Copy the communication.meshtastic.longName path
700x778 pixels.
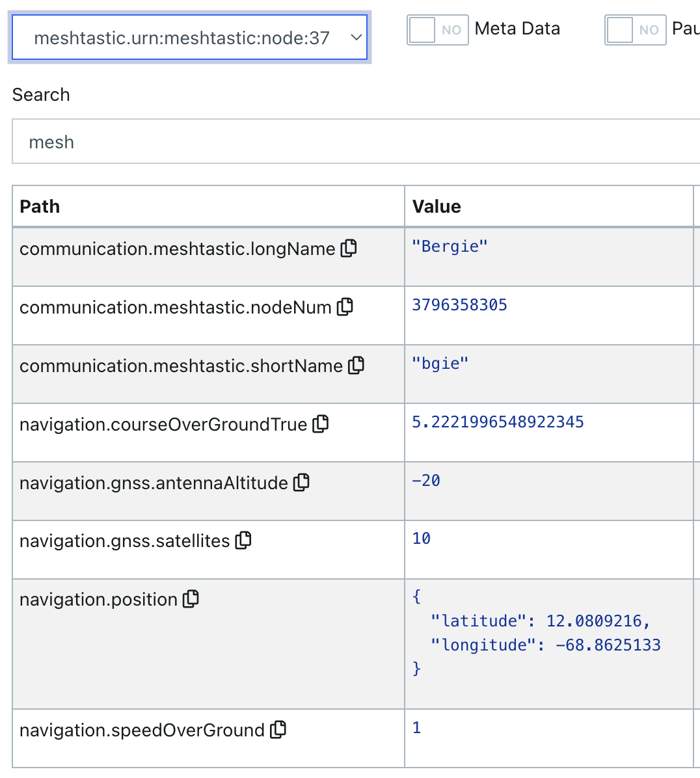point(349,248)
